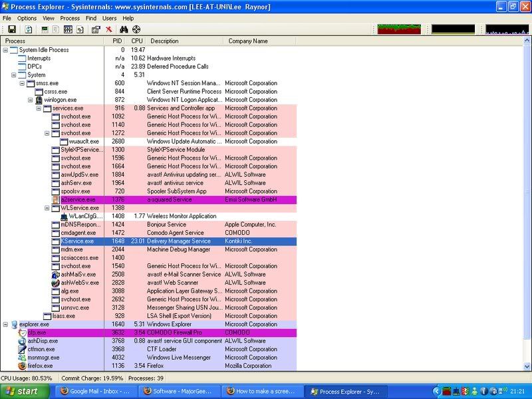Collapse the services.exe tree node
This screenshot has height=399, width=532.
(x=39, y=108)
